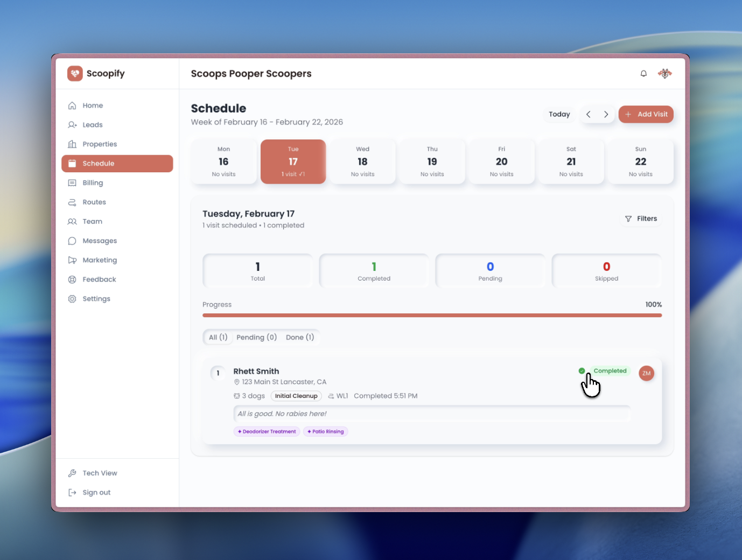Select Wed 18 day tab
This screenshot has height=560, width=742.
(x=362, y=162)
